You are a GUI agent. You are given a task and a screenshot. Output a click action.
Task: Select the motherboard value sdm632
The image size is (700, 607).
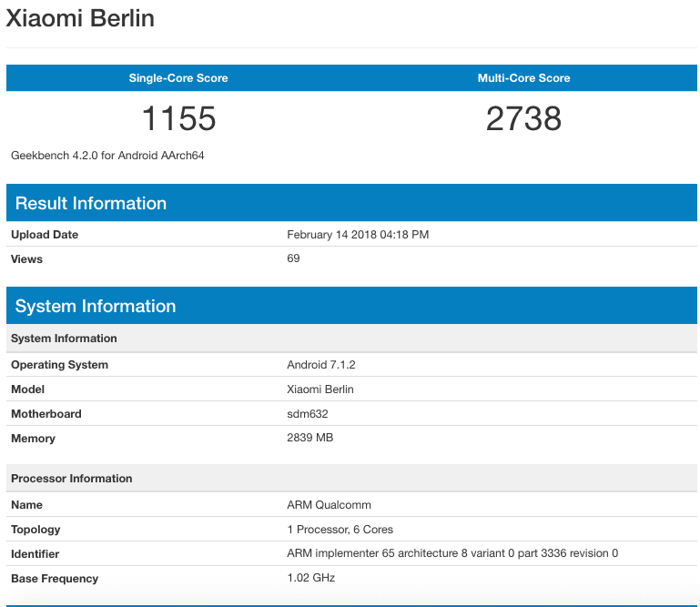(308, 414)
